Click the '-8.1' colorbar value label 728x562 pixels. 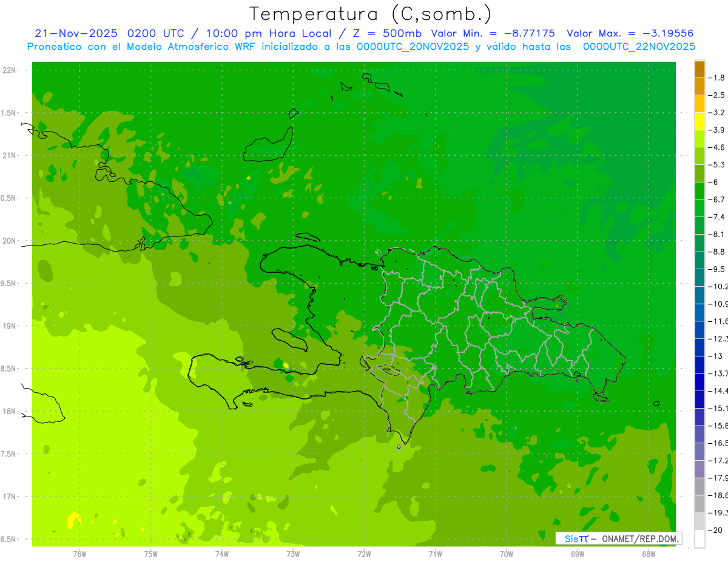(716, 234)
